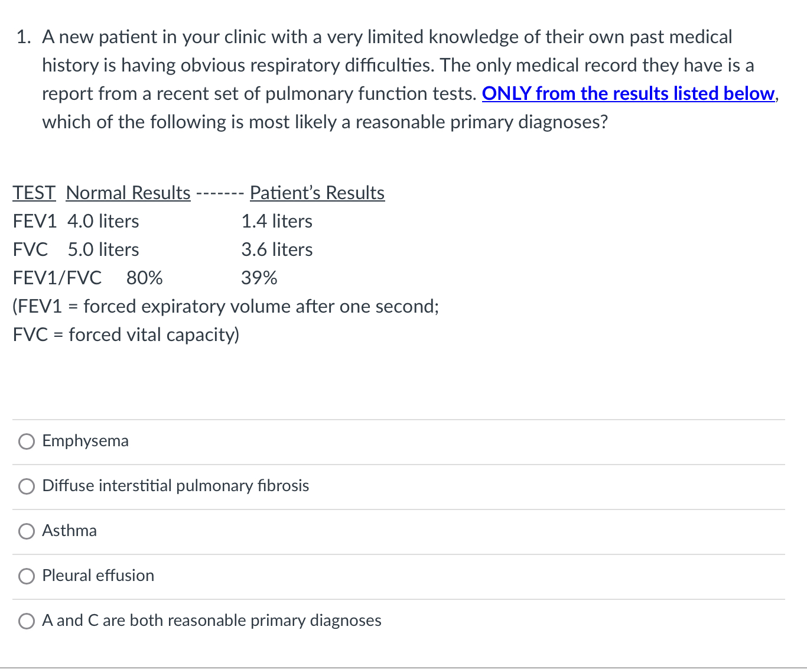This screenshot has width=807, height=672.
Task: Click the "Emphysema" answer label text
Action: 86,441
